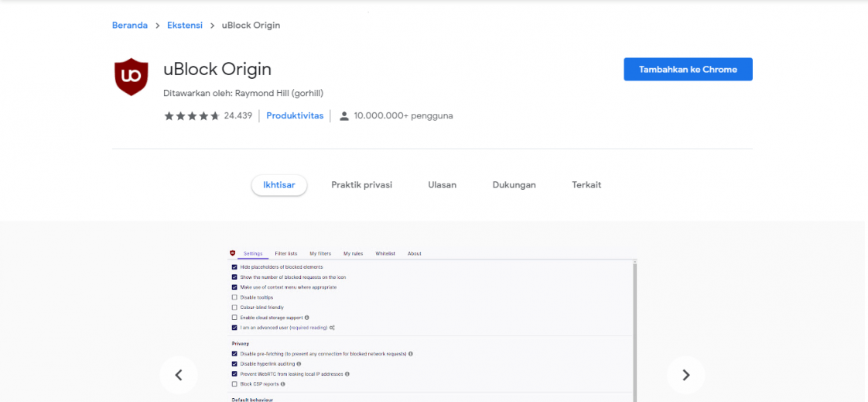Viewport: 868px width, 402px height.
Task: Click the preview settings vertical scrollbar
Action: [635, 332]
